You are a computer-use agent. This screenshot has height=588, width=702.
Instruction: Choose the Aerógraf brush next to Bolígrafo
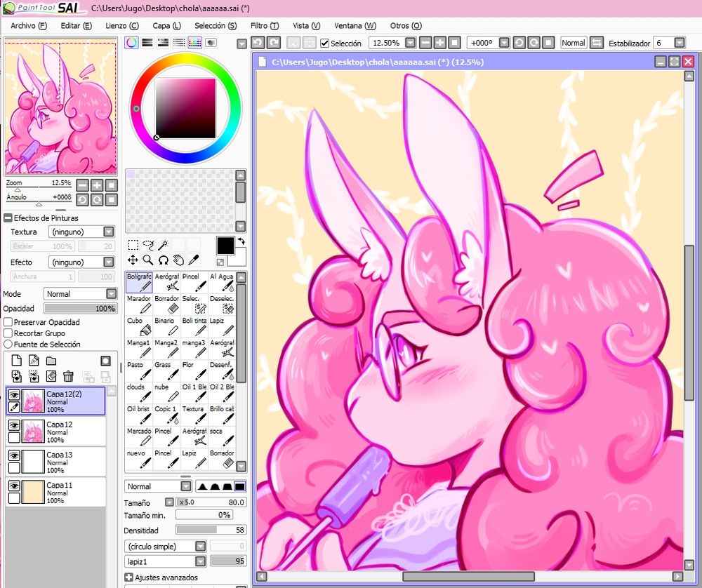pyautogui.click(x=166, y=282)
